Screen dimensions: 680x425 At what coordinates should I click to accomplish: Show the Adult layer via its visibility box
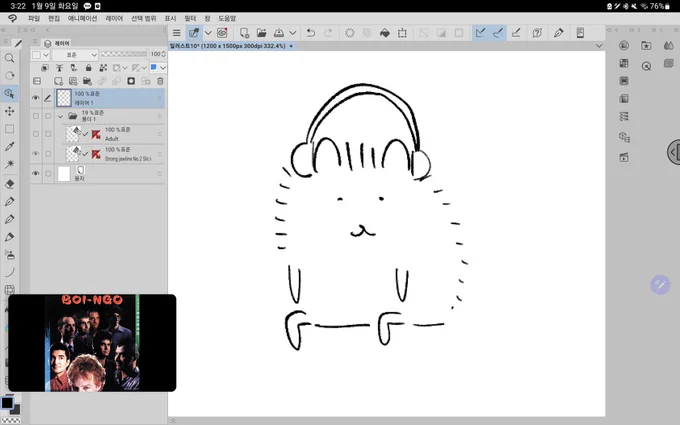point(36,134)
